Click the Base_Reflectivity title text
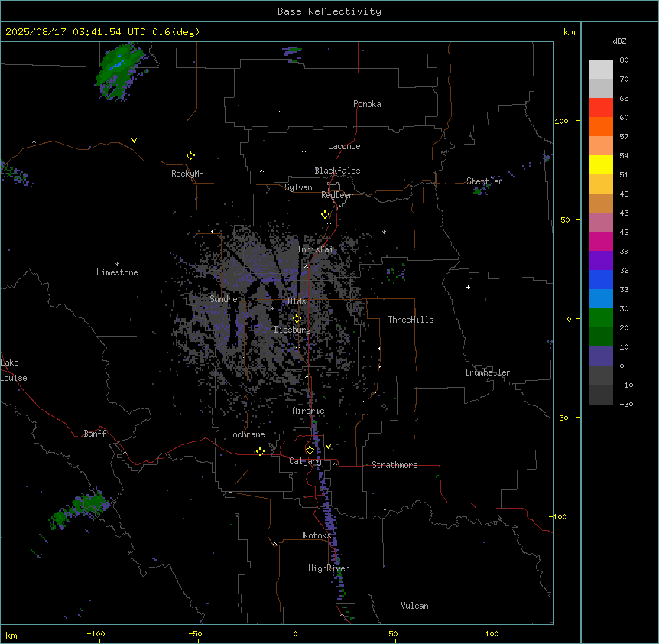The height and width of the screenshot is (644, 659). pyautogui.click(x=329, y=11)
